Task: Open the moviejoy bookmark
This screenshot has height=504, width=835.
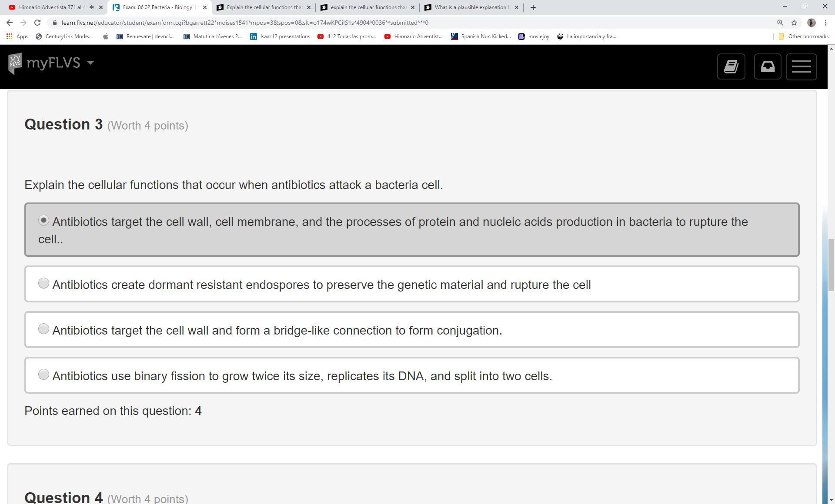Action: point(534,36)
